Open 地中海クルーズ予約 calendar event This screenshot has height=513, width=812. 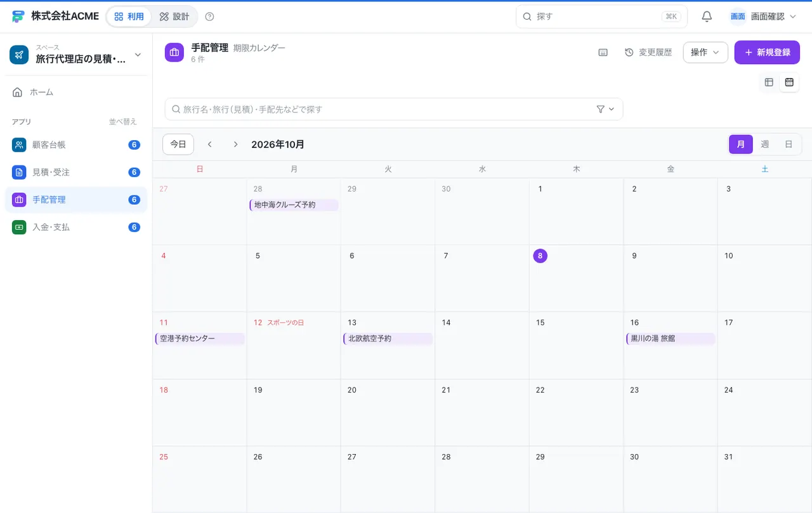coord(294,205)
